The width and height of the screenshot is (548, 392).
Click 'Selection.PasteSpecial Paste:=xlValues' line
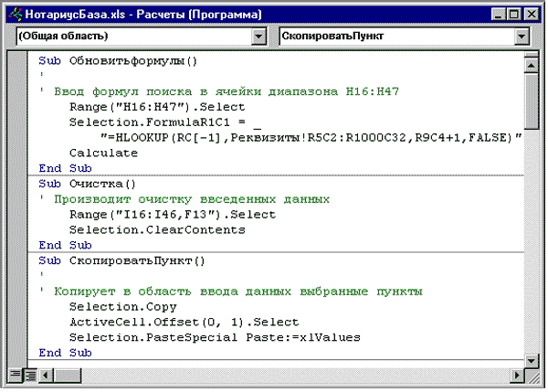215,338
